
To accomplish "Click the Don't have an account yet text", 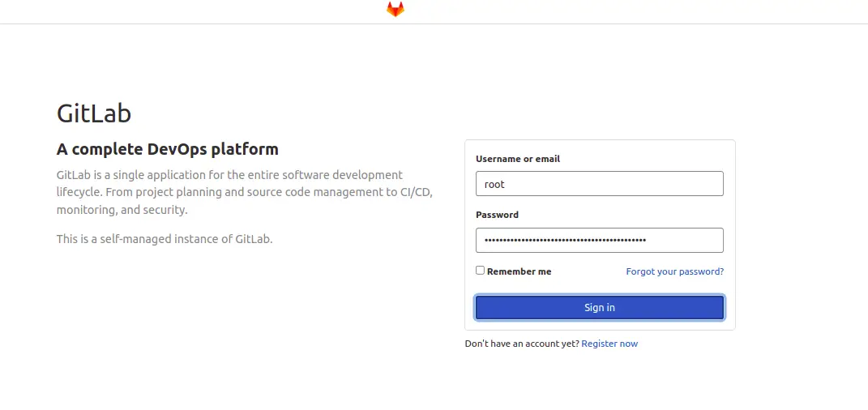I will 522,344.
